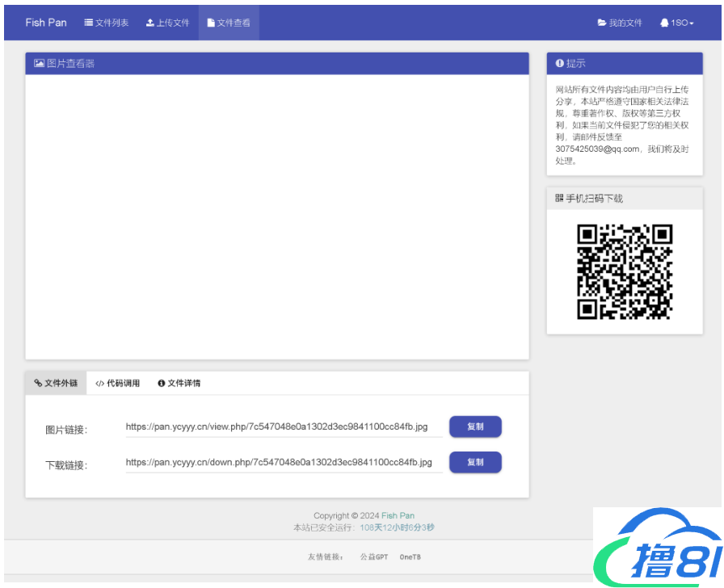Expand the 1SO user dropdown
The width and height of the screenshot is (724, 588).
point(677,23)
